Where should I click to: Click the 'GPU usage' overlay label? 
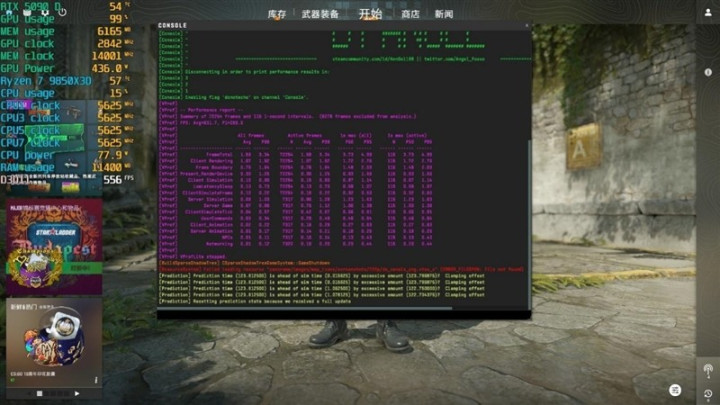[x=28, y=19]
